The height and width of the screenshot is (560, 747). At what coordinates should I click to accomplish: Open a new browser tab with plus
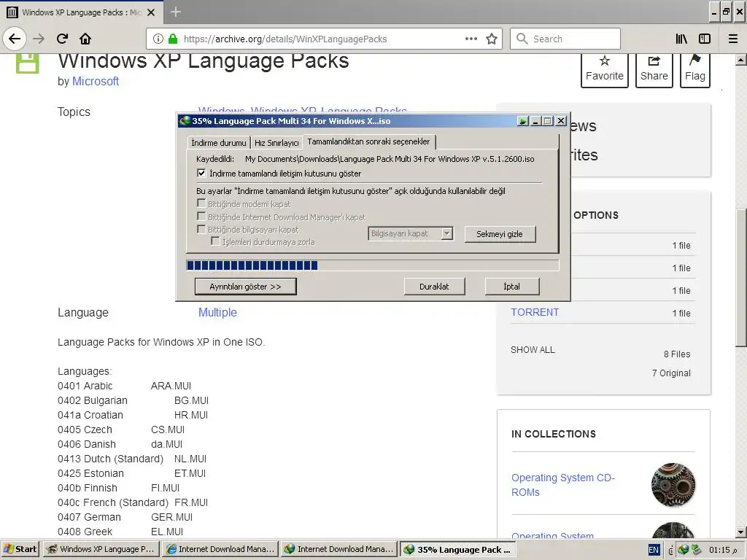tap(175, 12)
